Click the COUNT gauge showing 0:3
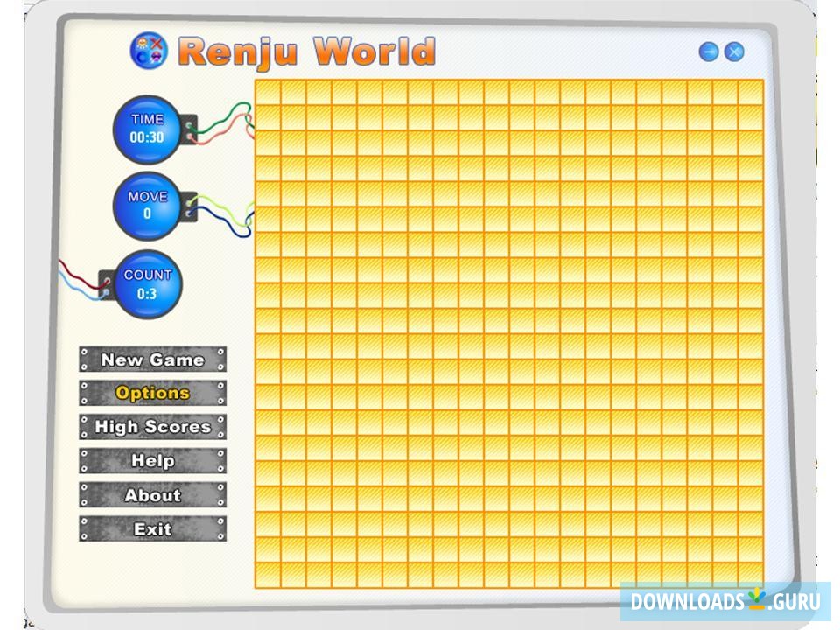 coord(147,284)
